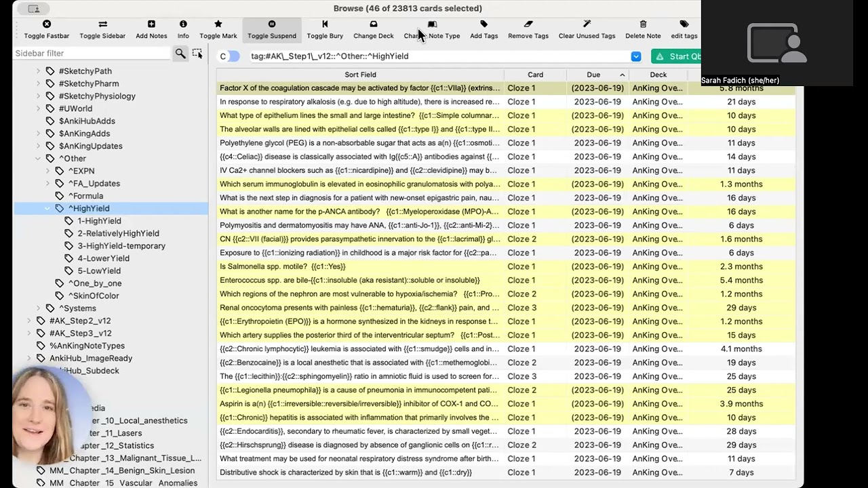
Task: Expand the ^FA_Updates tag
Action: click(x=48, y=184)
